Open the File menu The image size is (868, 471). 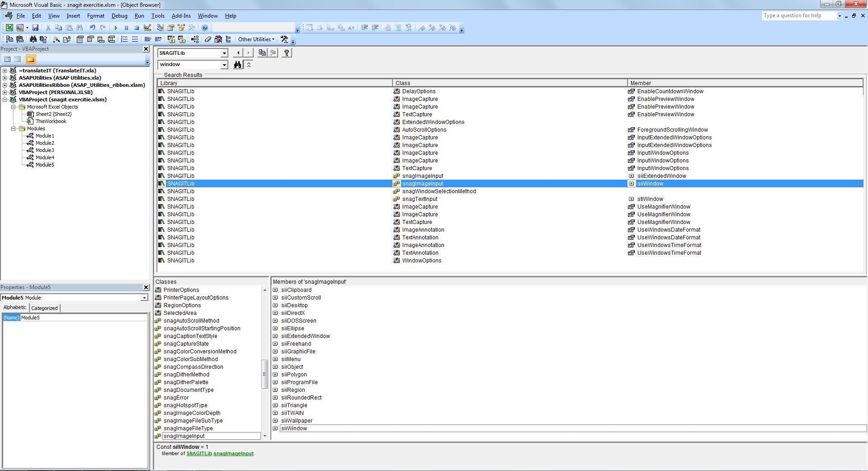(x=21, y=16)
